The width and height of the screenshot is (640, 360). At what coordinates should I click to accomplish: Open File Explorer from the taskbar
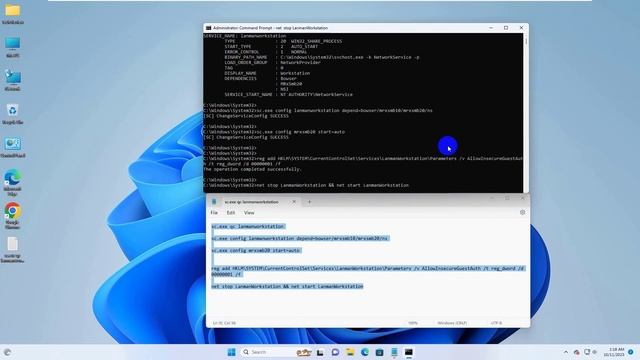pyautogui.click(x=350, y=352)
